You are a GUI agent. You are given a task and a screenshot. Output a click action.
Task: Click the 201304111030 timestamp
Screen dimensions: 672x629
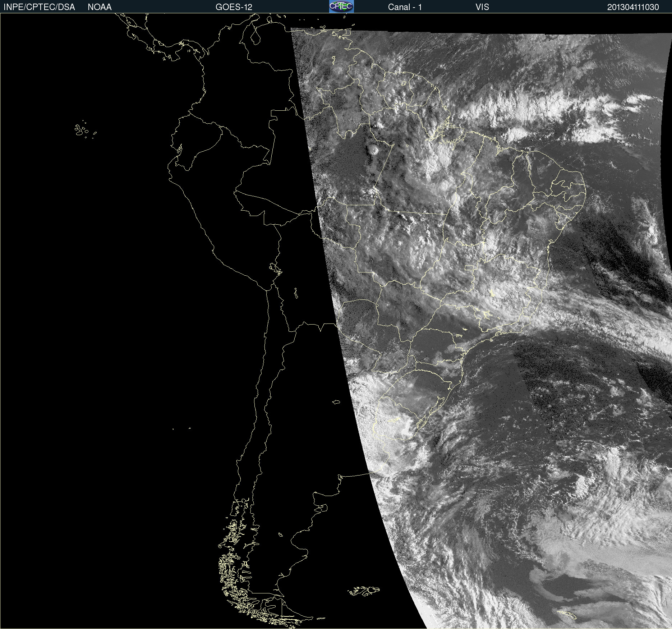(x=633, y=7)
